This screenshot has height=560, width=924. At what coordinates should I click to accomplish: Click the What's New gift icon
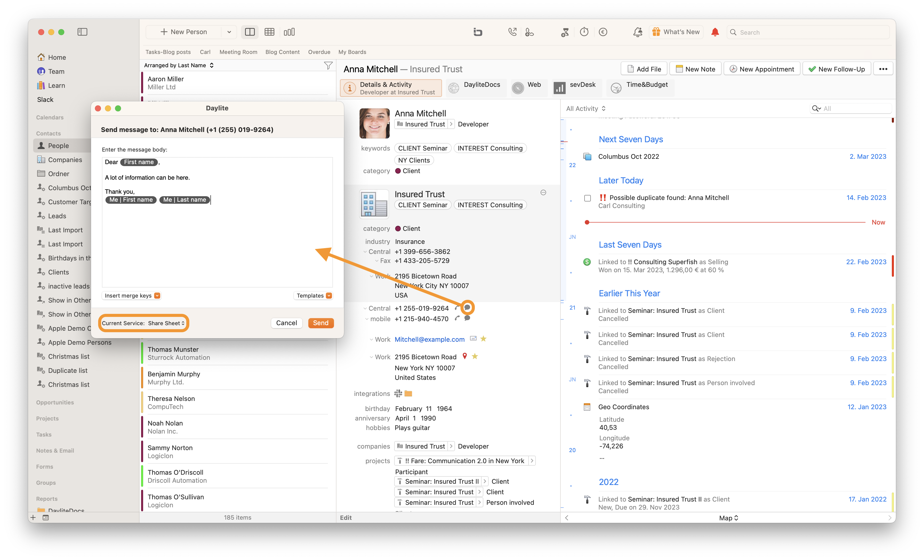tap(656, 32)
